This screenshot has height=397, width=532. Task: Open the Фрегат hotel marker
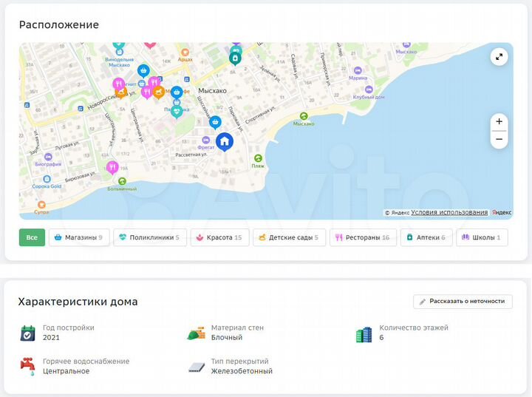pos(205,140)
